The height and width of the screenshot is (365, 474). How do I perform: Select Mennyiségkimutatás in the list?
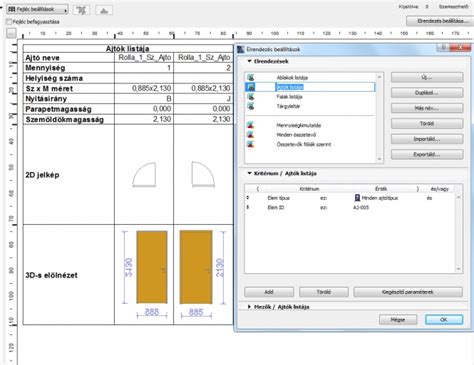click(x=299, y=125)
